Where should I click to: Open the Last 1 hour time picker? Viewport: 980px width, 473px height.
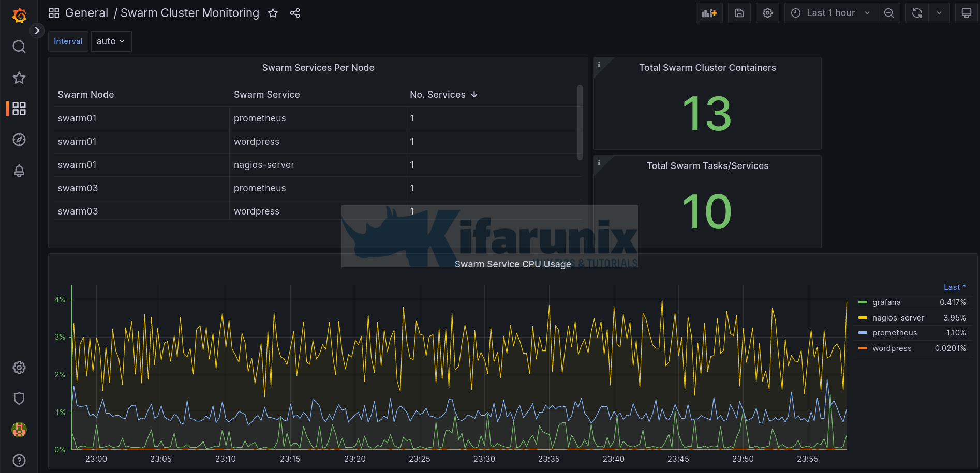point(830,13)
